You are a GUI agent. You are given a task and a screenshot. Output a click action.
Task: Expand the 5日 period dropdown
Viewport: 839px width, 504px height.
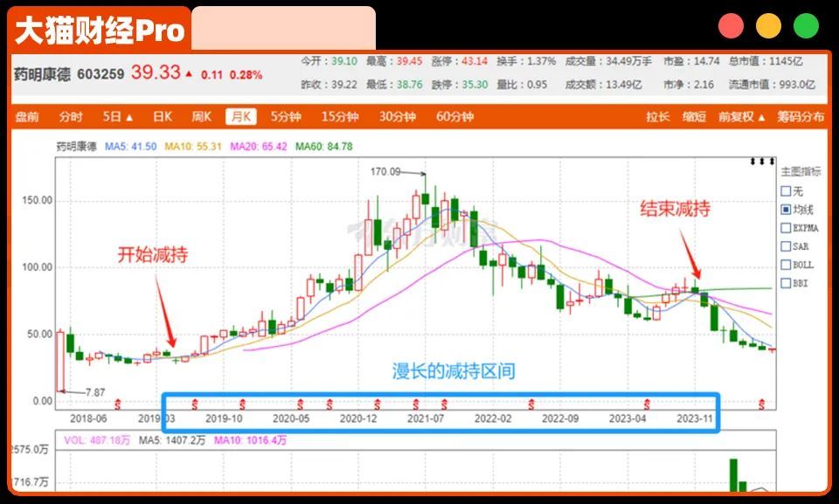pyautogui.click(x=117, y=117)
